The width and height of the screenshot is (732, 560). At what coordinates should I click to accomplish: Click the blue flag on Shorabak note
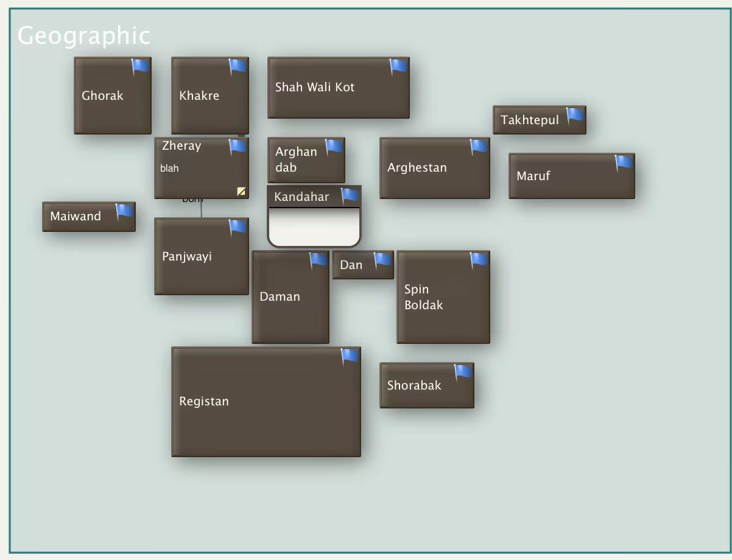coord(463,372)
